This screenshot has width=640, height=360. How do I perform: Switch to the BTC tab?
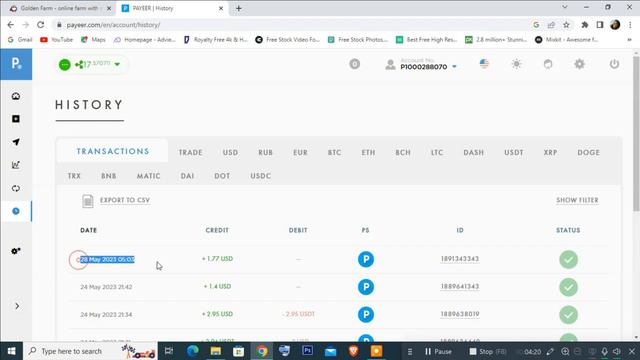tap(334, 152)
